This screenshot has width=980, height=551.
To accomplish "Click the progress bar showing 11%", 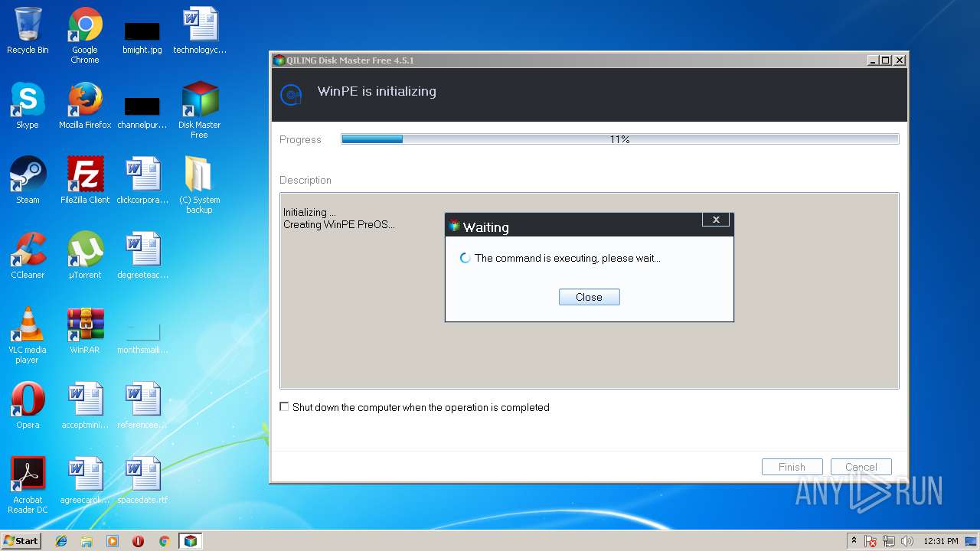I will [x=619, y=139].
